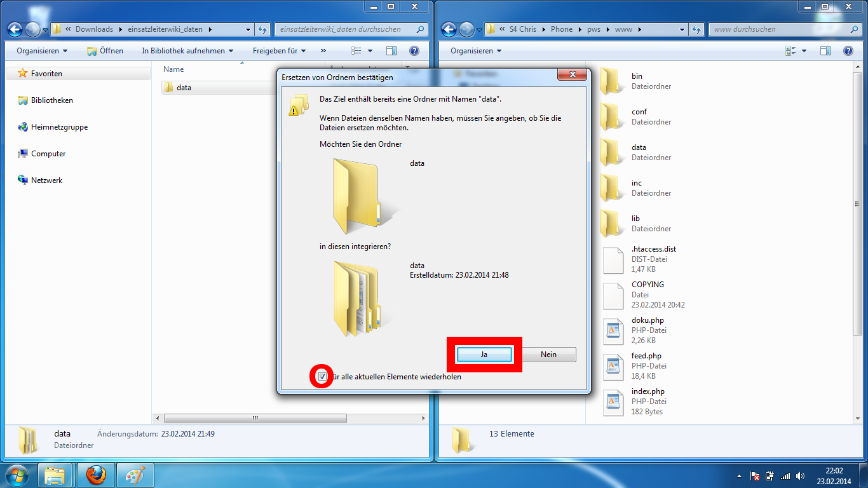Click the Nein button in the dialog
This screenshot has width=868, height=488.
click(548, 355)
